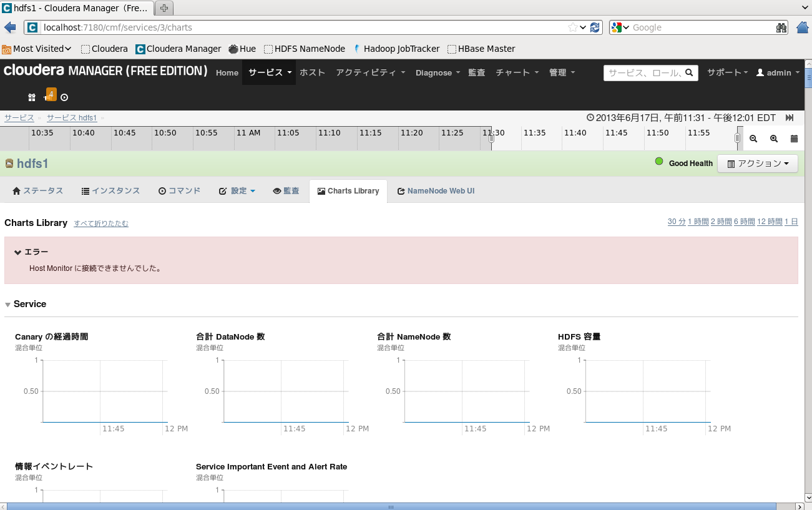Set time range to 6 時間

tap(745, 222)
